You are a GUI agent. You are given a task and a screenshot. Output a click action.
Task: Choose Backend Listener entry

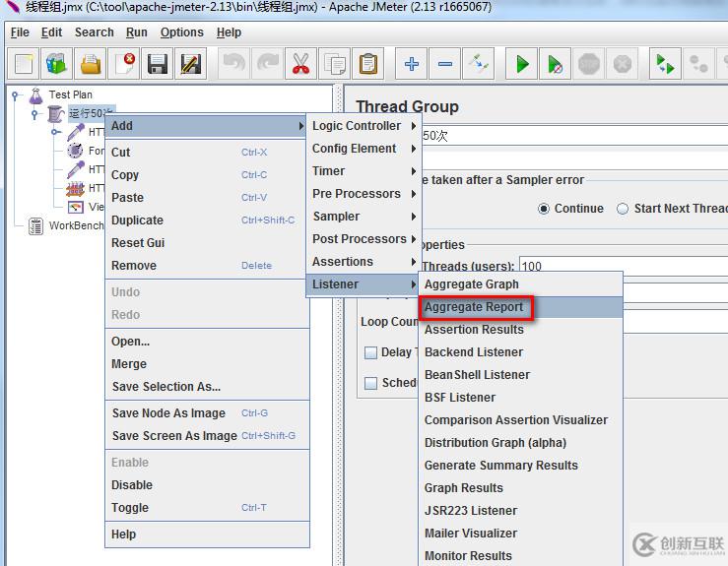point(520,352)
